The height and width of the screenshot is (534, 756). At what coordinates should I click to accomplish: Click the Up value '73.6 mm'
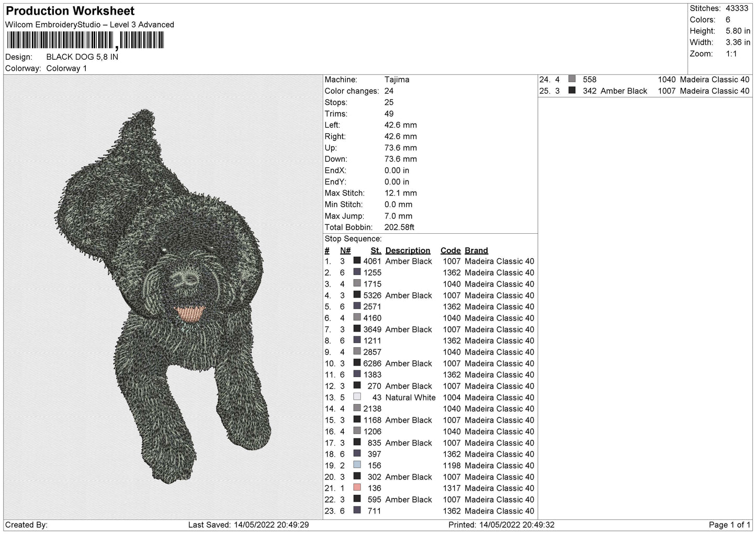[400, 147]
